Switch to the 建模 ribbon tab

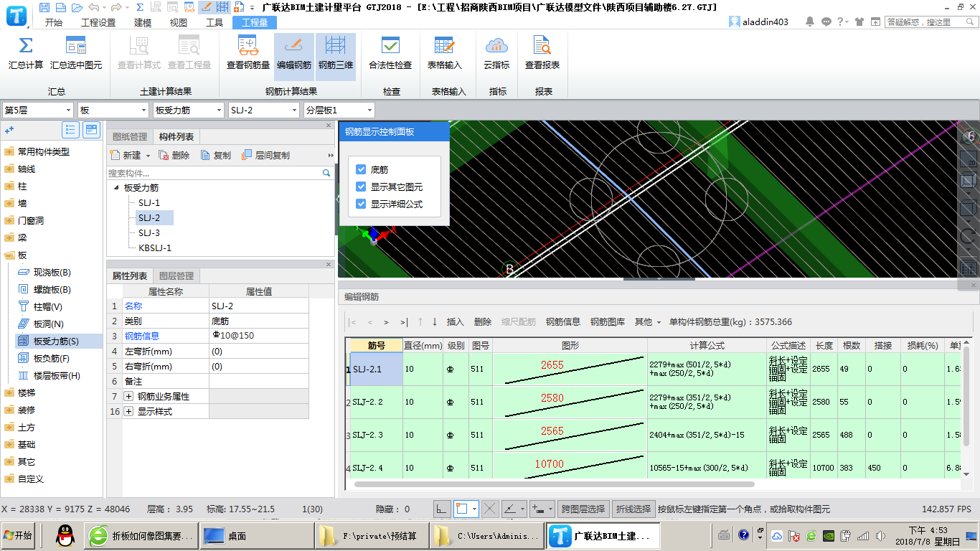(143, 22)
